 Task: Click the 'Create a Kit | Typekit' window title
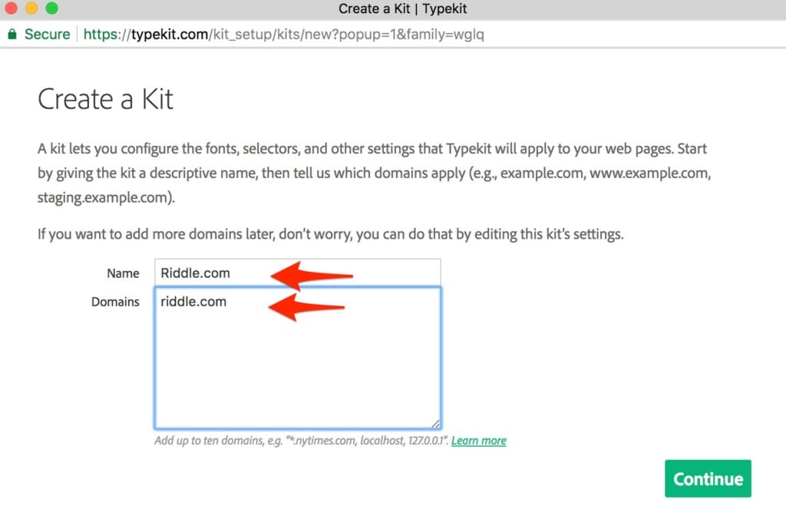point(402,8)
